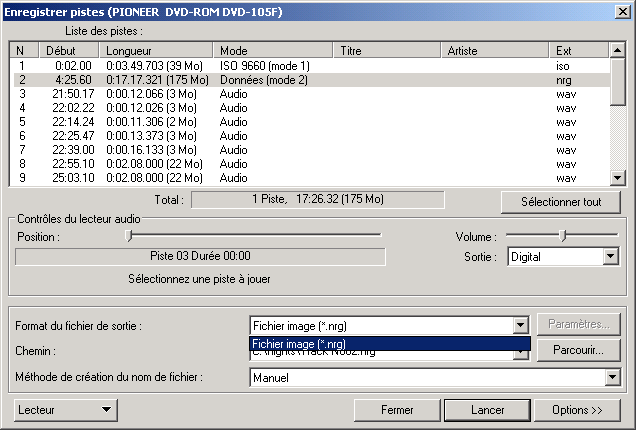Open the Méthode de création dropdown
Image resolution: width=636 pixels, height=430 pixels.
[x=612, y=378]
